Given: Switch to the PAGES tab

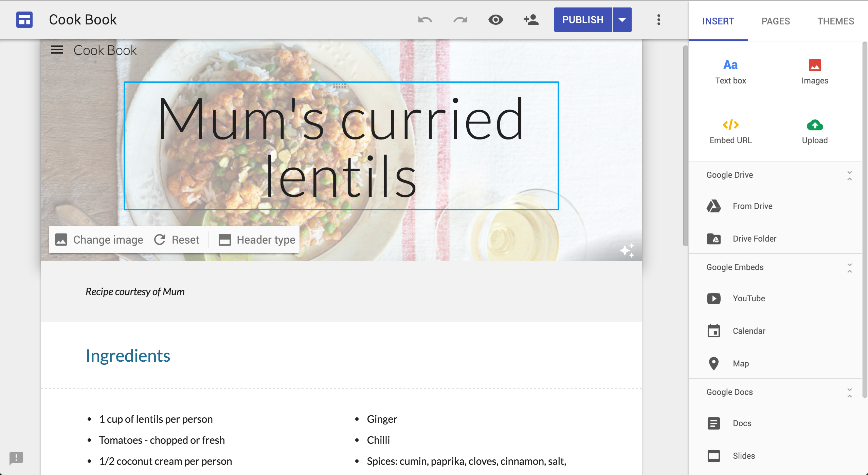Looking at the screenshot, I should pos(776,21).
